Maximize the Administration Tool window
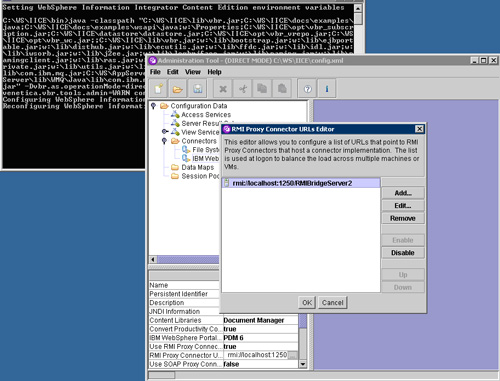500x381 pixels. tap(484, 60)
